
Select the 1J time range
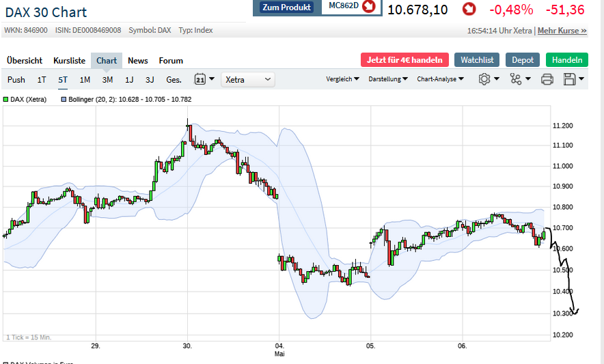pyautogui.click(x=129, y=80)
